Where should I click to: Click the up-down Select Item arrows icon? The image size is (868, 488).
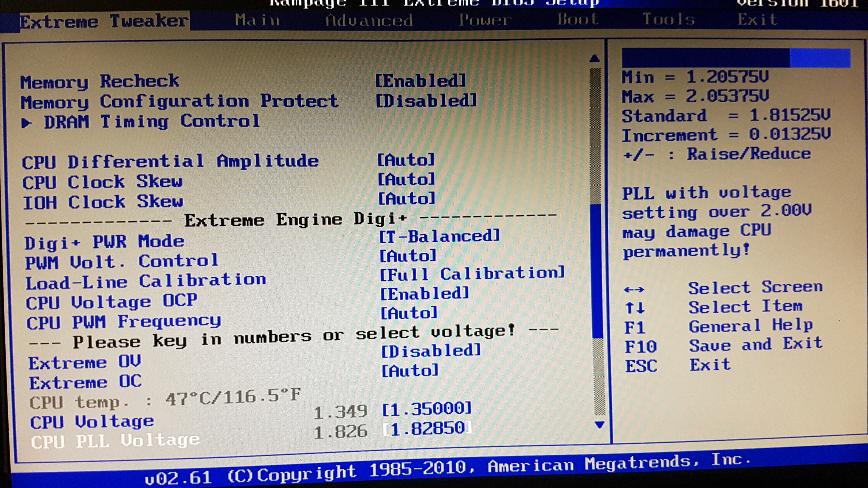635,308
